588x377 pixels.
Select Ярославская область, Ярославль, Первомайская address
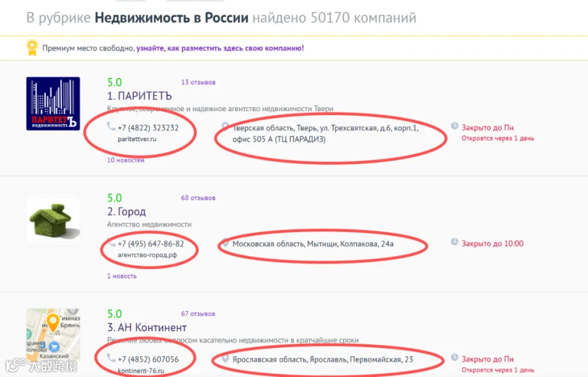pyautogui.click(x=323, y=359)
